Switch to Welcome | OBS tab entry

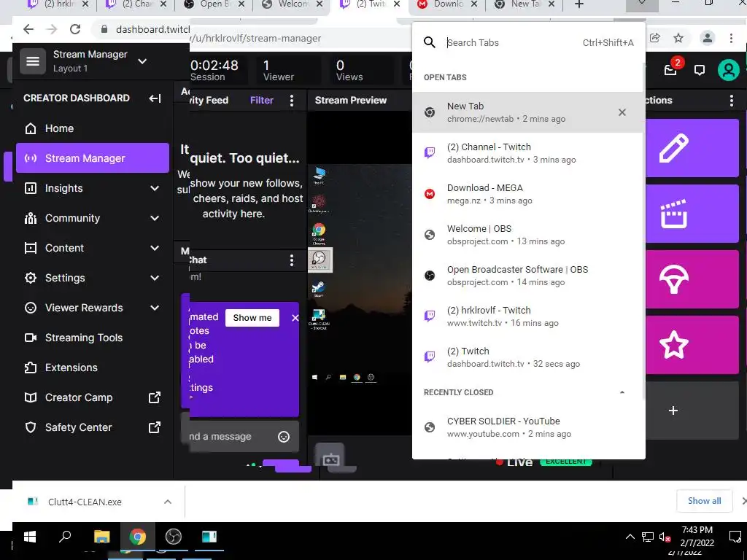pyautogui.click(x=528, y=235)
